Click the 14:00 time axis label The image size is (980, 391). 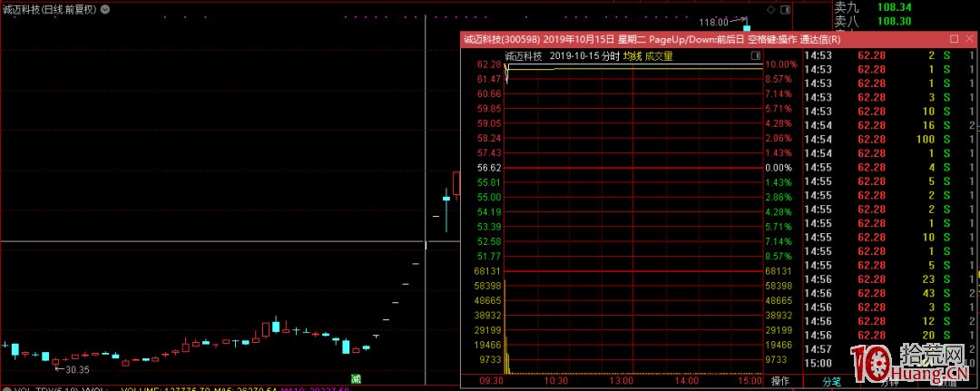point(687,380)
